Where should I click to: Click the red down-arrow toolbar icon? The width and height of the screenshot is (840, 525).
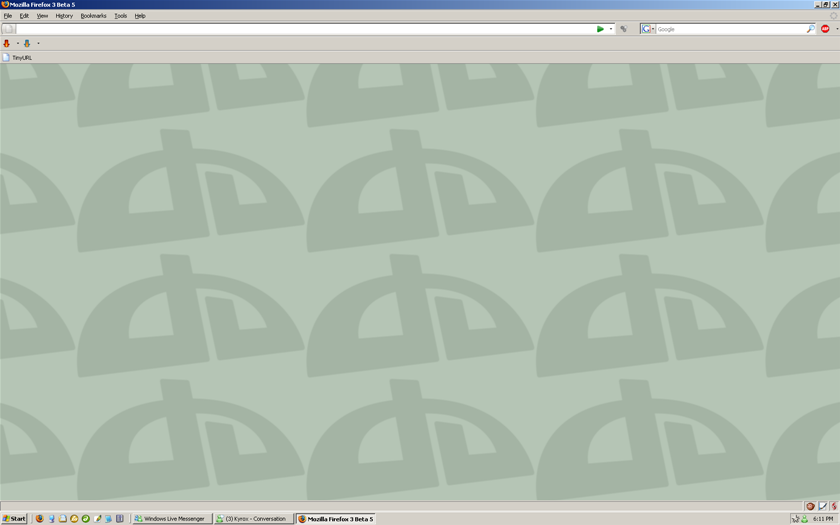coord(7,43)
